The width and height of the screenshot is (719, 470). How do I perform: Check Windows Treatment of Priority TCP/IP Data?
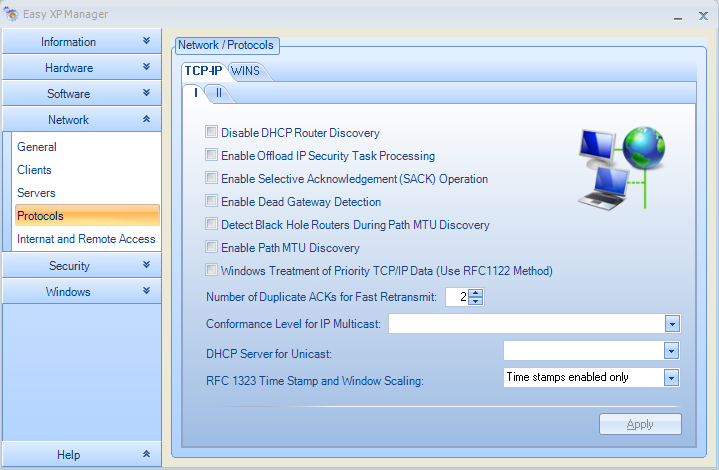click(211, 270)
